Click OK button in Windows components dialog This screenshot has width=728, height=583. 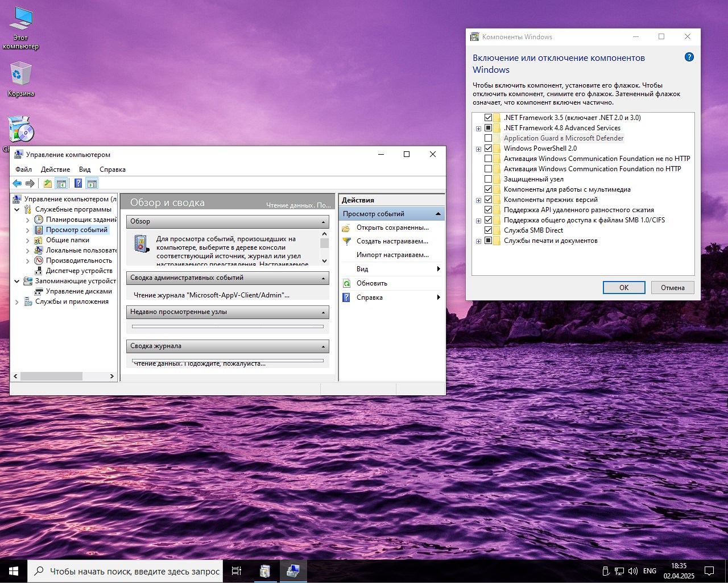(623, 287)
